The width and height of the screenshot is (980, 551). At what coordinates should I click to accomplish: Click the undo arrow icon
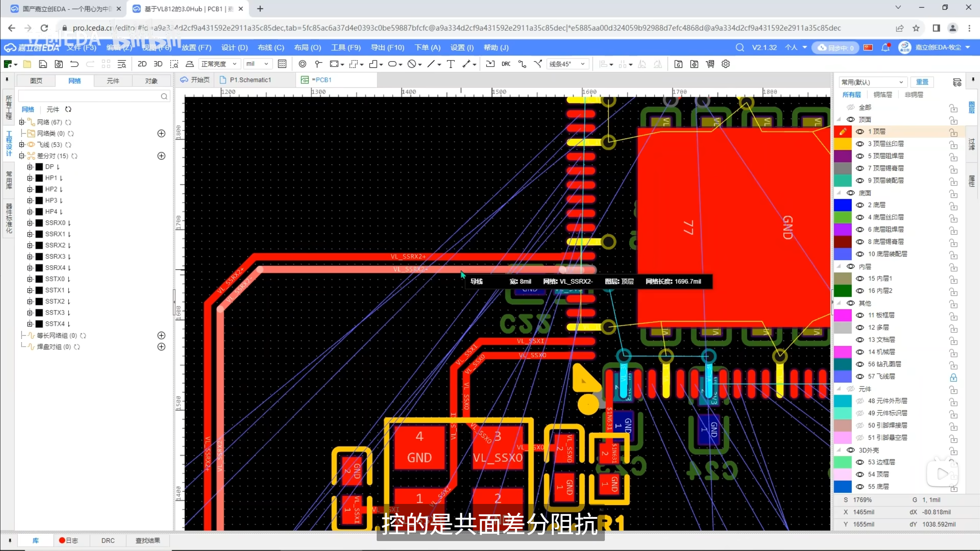pos(74,64)
